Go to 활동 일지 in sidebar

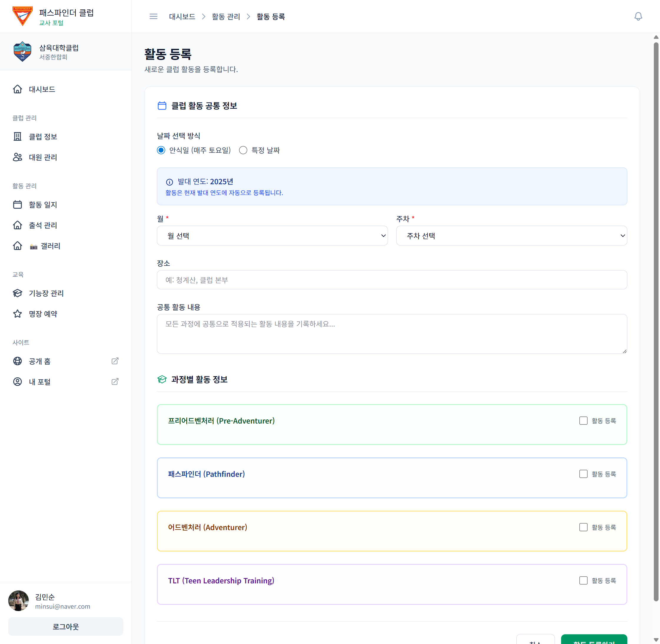(x=43, y=205)
